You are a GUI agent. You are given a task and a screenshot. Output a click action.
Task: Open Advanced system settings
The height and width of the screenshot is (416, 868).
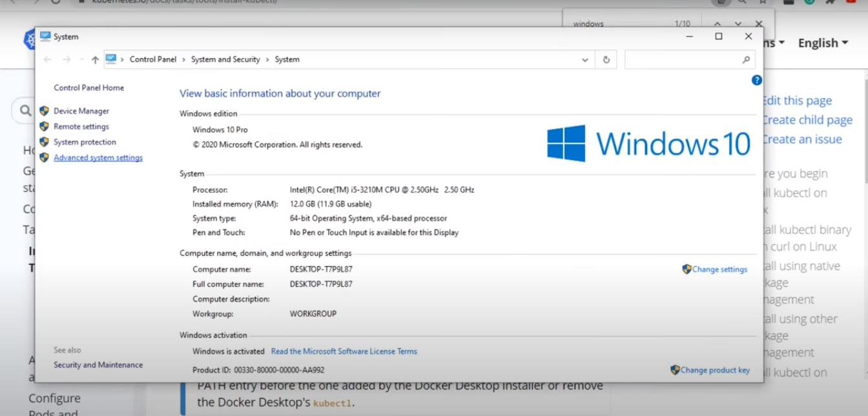tap(98, 158)
